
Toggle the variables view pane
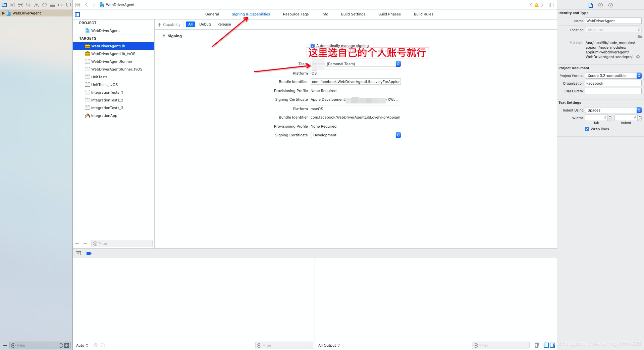click(546, 345)
